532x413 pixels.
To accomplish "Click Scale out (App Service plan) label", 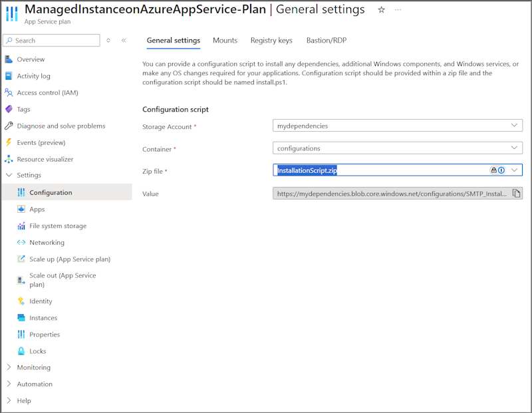I will coord(63,280).
